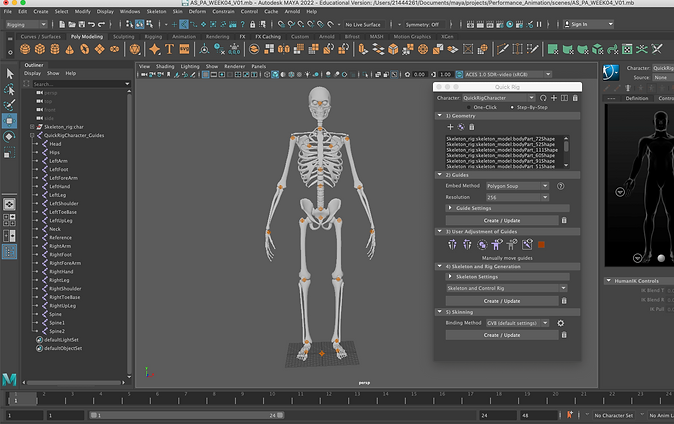Open the Binding Method GVB dropdown
Image resolution: width=674 pixels, height=424 pixels.
pyautogui.click(x=518, y=323)
